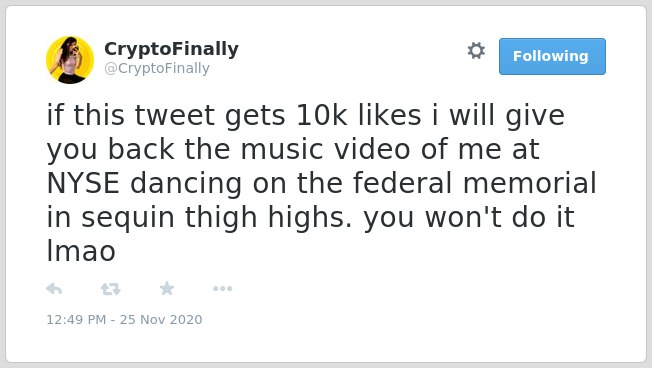Open the bold CryptoFinally display name
Viewport: 652px width, 368px height.
pos(171,49)
